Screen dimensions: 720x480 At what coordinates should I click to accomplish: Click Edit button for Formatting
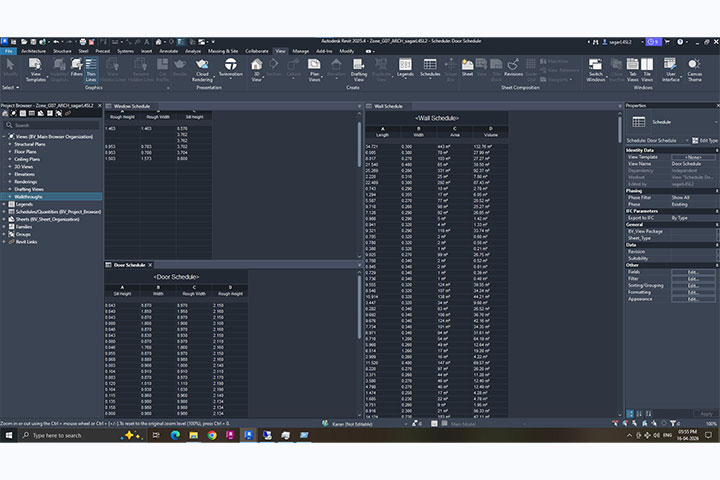pyautogui.click(x=693, y=292)
